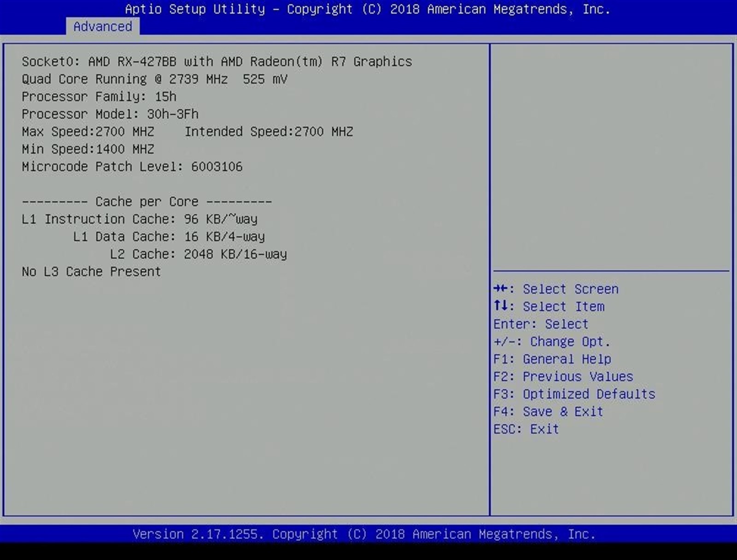
Task: Click L2 Cache: 2048 KB/16-way line
Action: [x=199, y=254]
